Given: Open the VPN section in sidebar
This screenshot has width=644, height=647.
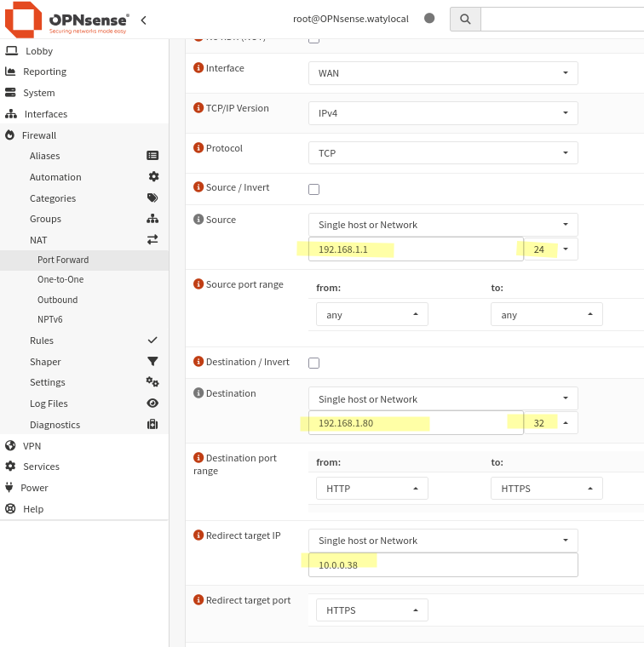Looking at the screenshot, I should pyautogui.click(x=32, y=445).
